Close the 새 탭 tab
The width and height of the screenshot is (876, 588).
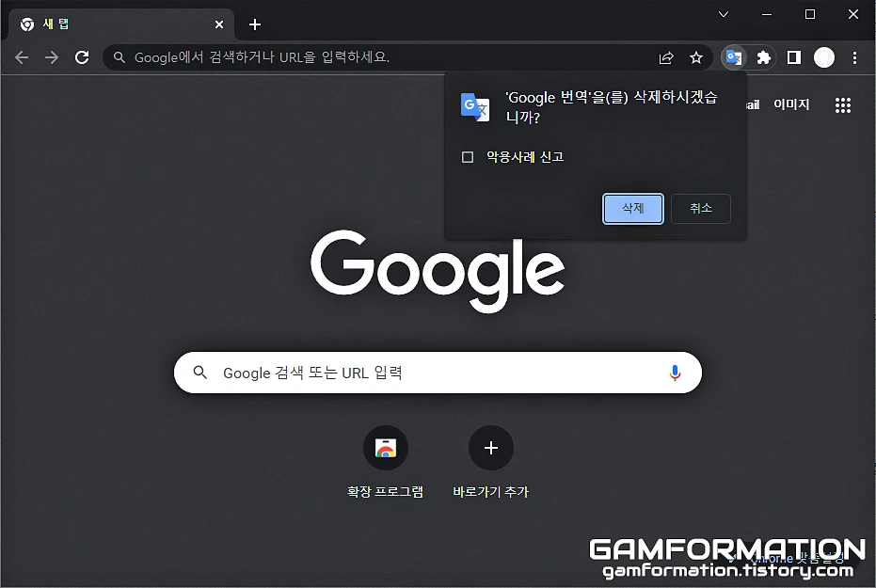pyautogui.click(x=219, y=24)
